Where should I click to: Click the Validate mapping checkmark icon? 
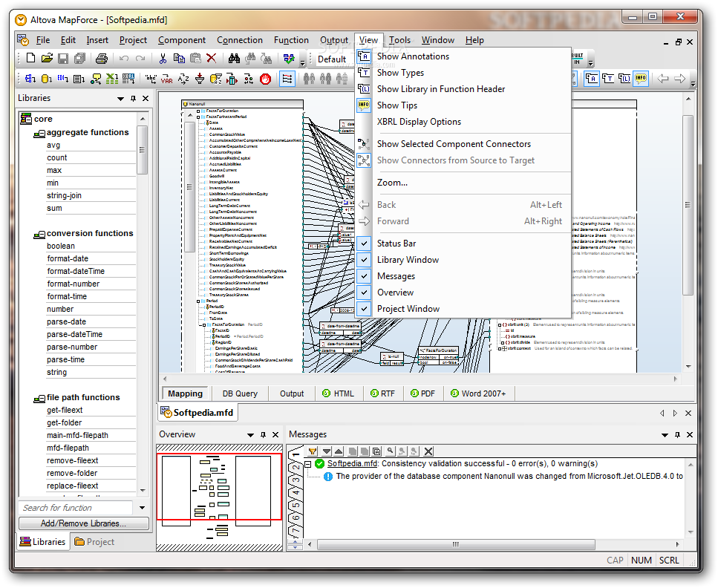click(289, 58)
